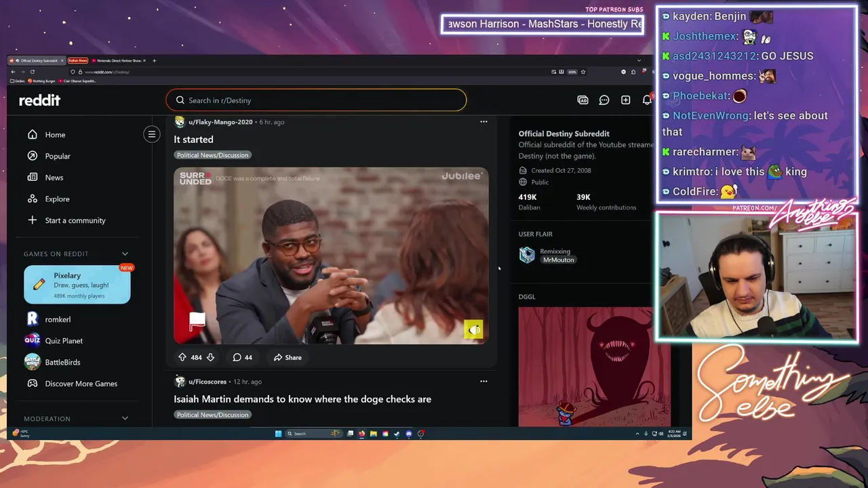This screenshot has height=488, width=868.
Task: Show hidden system tray icons
Action: (637, 434)
